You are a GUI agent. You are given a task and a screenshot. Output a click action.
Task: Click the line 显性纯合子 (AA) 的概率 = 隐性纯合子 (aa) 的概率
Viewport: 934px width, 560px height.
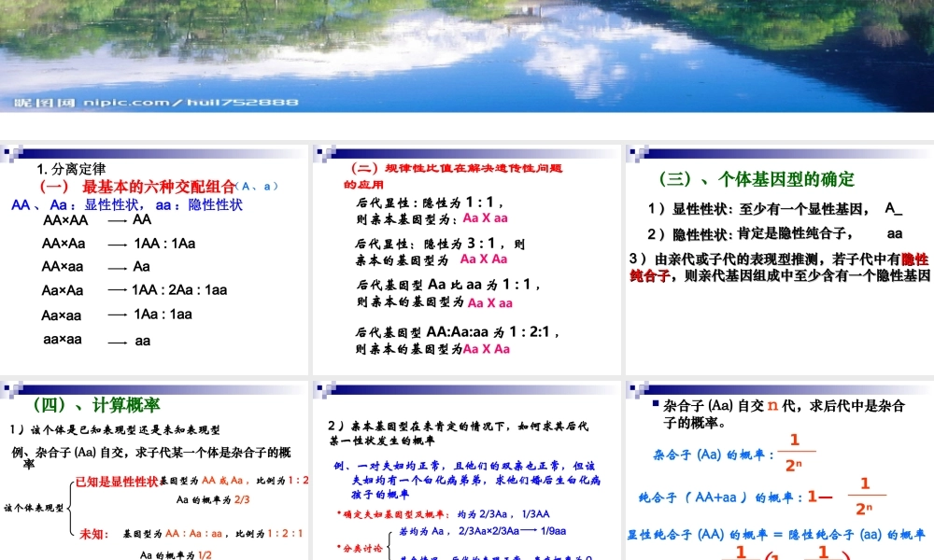777,535
